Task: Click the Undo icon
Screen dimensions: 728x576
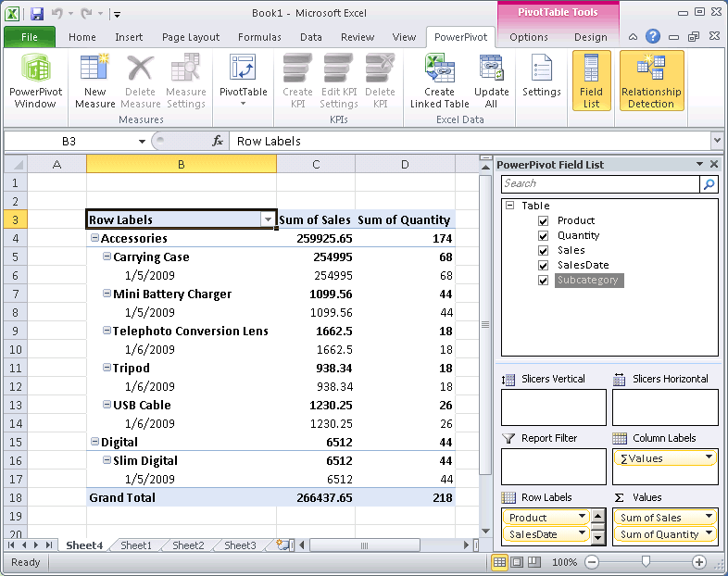Action: (x=57, y=14)
